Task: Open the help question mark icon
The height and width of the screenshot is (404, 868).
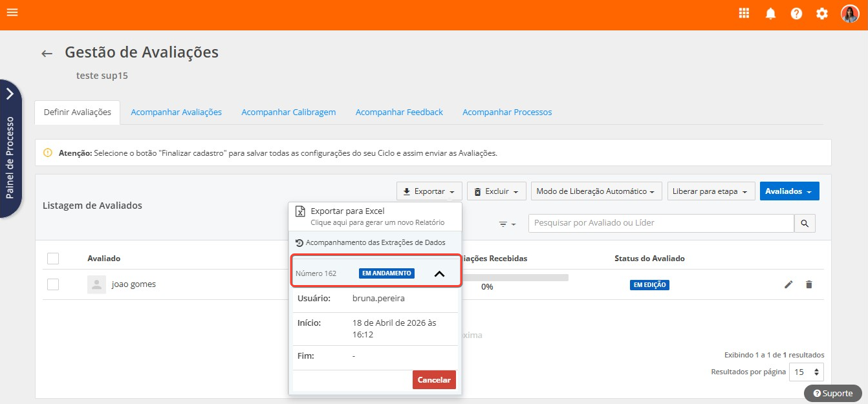Action: click(x=796, y=14)
